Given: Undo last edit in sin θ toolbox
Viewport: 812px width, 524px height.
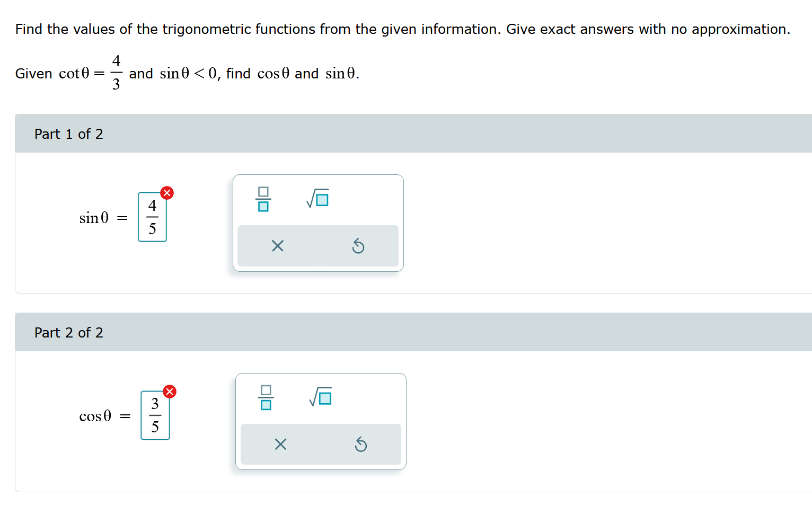Looking at the screenshot, I should pos(358,246).
